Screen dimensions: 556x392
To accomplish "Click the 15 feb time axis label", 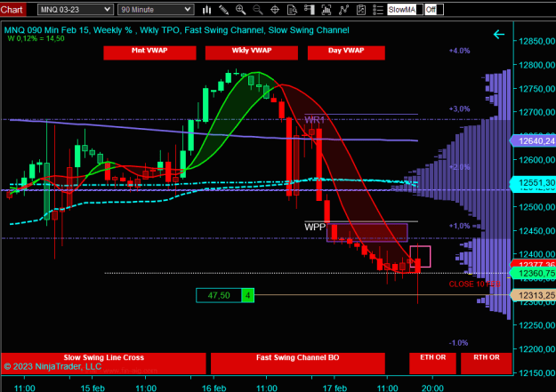I will click(x=93, y=388).
